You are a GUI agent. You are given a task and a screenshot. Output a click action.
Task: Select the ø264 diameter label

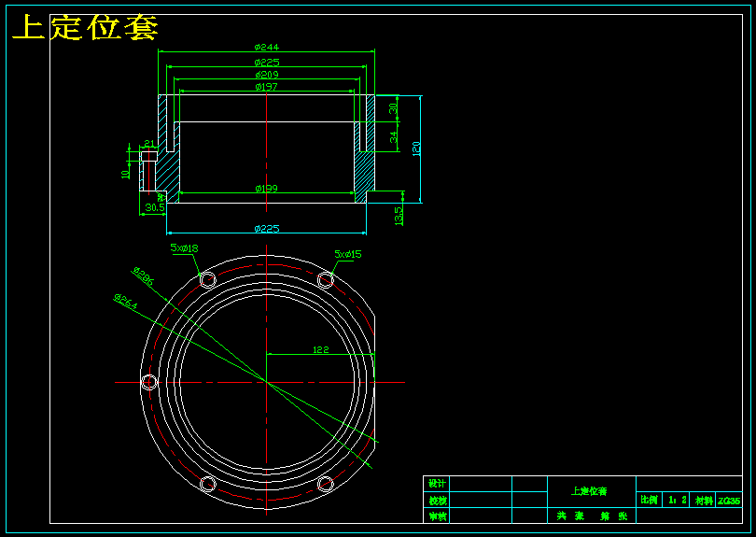tap(125, 302)
